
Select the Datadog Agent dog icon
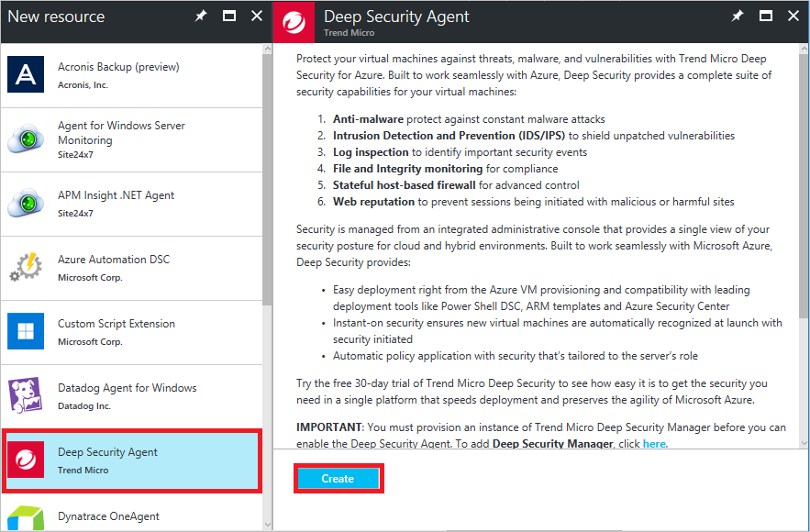[x=26, y=395]
